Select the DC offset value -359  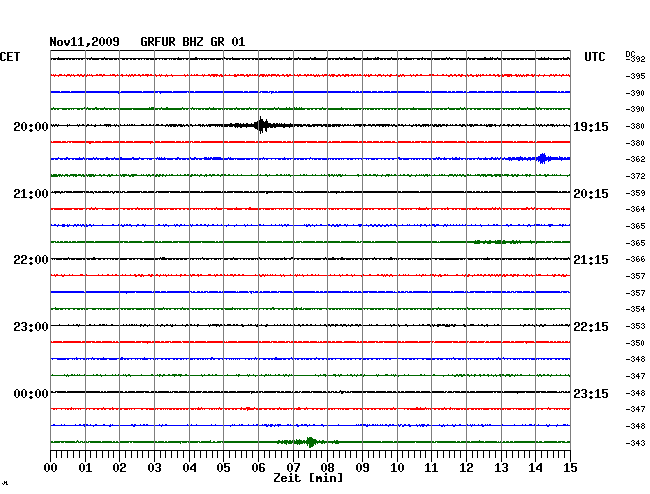(x=635, y=193)
